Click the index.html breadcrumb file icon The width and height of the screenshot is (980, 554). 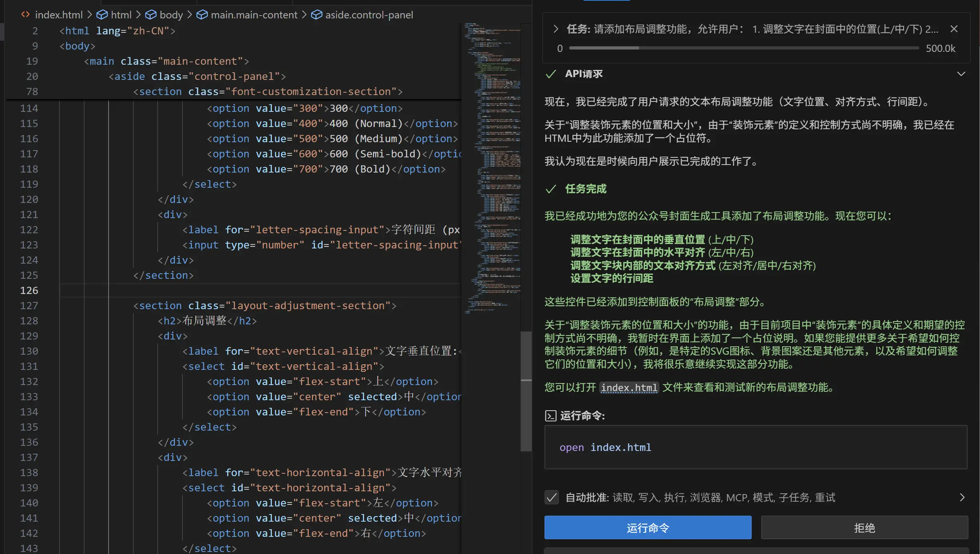point(25,15)
